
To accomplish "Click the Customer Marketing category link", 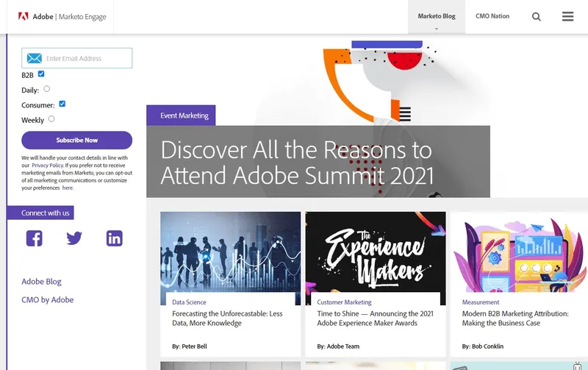I will point(344,302).
